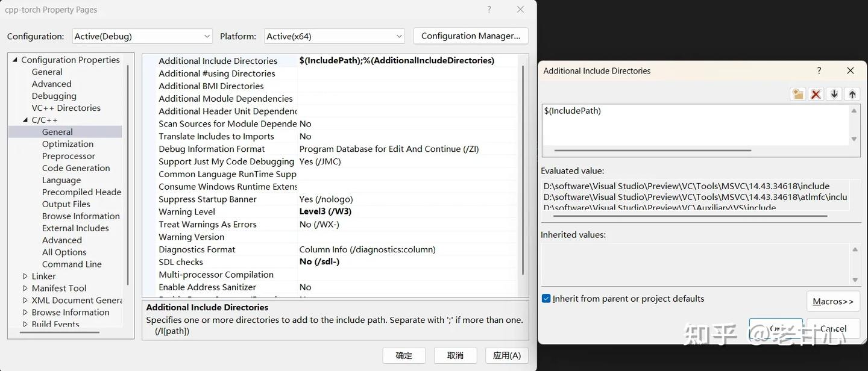Select Browse Information under C/C++
This screenshot has width=868, height=371.
[x=81, y=216]
